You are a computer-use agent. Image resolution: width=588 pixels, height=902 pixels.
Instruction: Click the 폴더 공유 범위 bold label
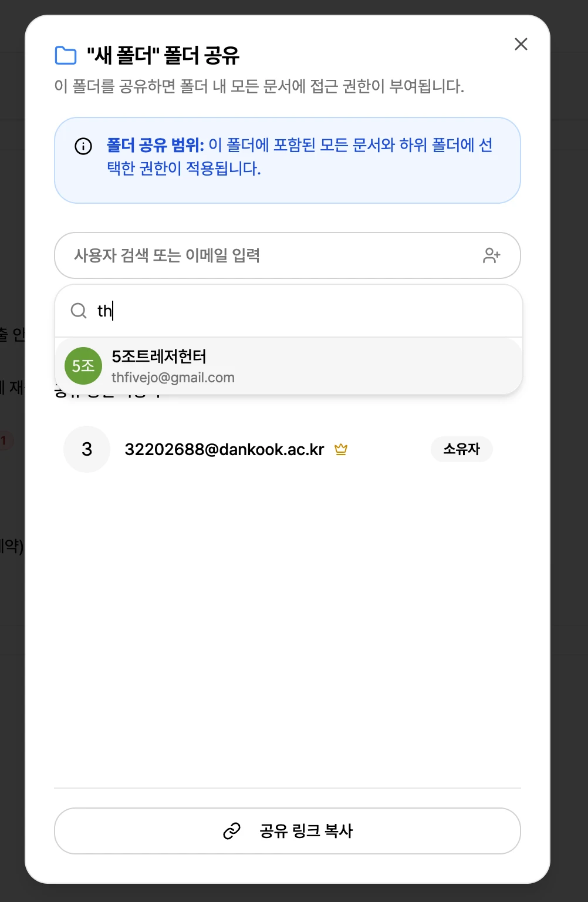point(155,145)
